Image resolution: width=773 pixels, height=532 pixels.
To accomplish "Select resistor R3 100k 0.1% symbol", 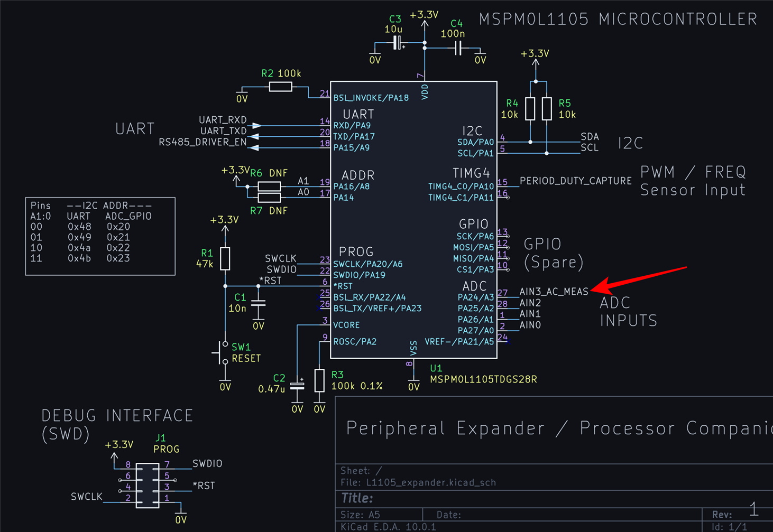I will [x=319, y=380].
